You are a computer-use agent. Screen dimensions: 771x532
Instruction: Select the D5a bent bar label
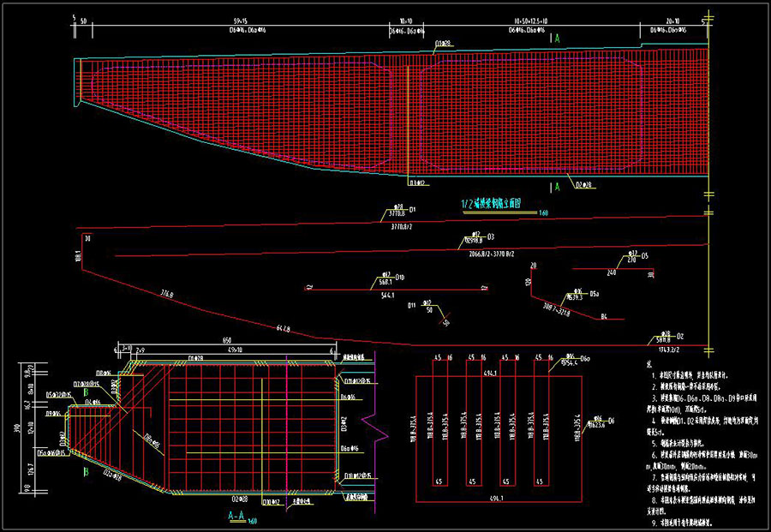pyautogui.click(x=594, y=293)
